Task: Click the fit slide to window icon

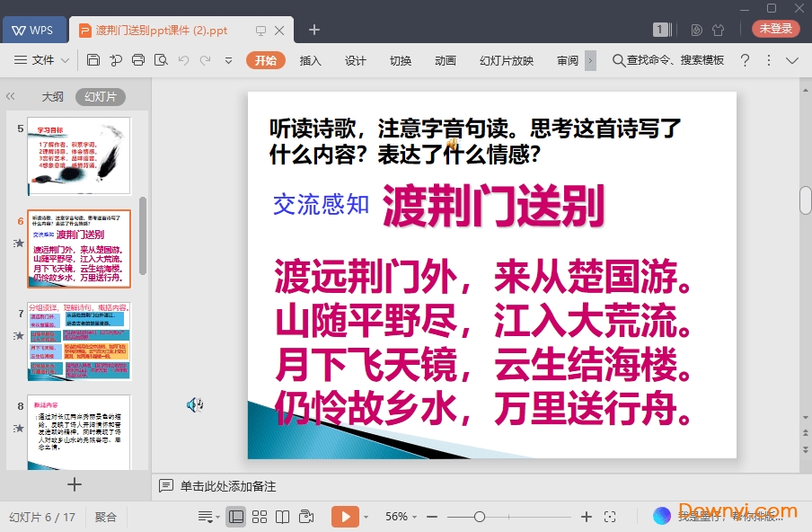Action: pos(610,517)
